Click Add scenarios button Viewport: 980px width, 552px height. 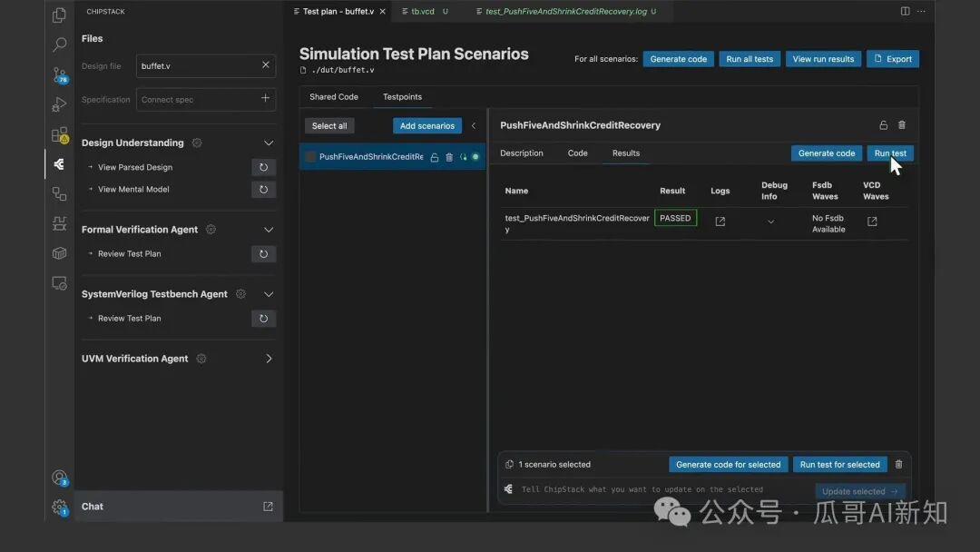tap(426, 125)
